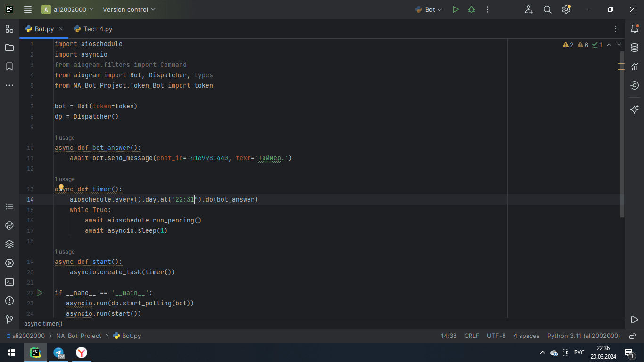This screenshot has height=362, width=644.
Task: Open more run actions menu
Action: (487, 9)
